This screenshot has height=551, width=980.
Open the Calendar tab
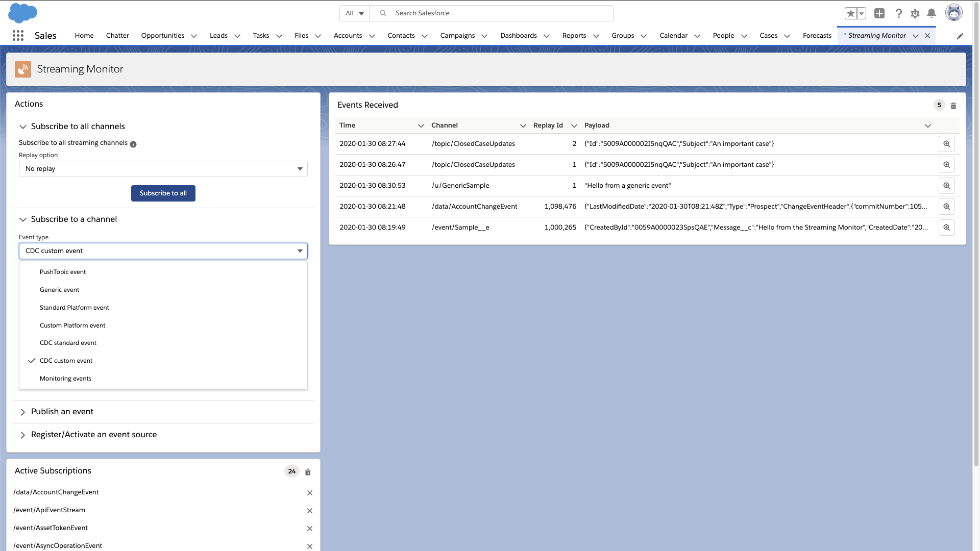pyautogui.click(x=673, y=36)
